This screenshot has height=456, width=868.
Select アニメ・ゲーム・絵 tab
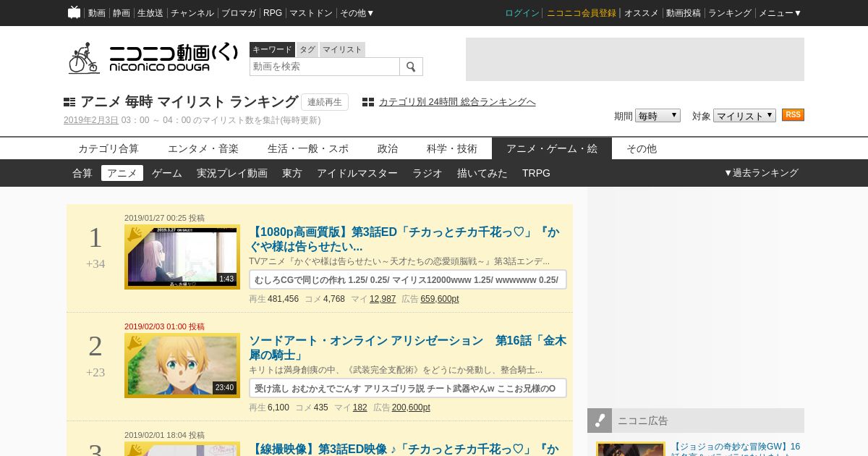552,148
